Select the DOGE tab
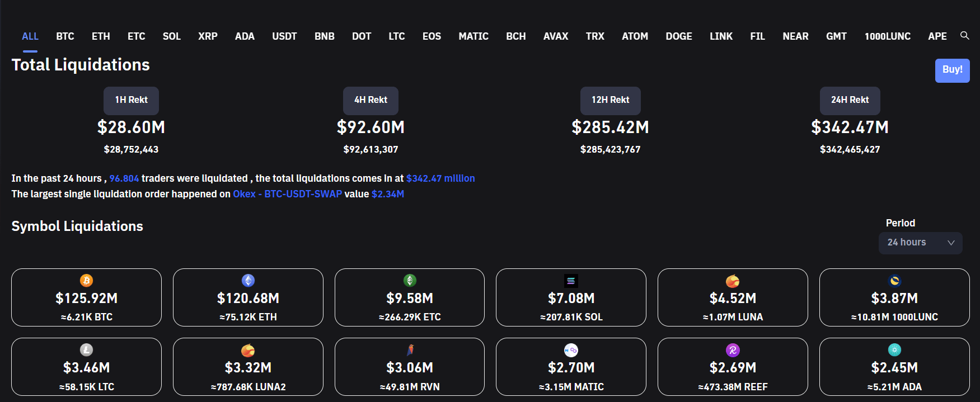This screenshot has height=402, width=980. click(678, 36)
